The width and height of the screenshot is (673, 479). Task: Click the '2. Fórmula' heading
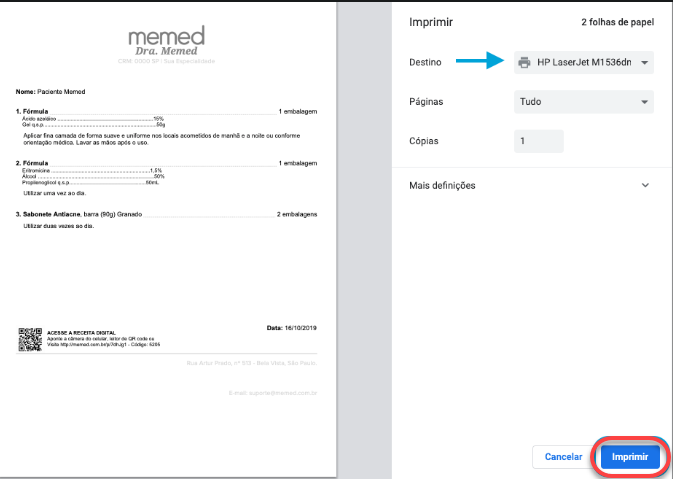click(x=32, y=163)
